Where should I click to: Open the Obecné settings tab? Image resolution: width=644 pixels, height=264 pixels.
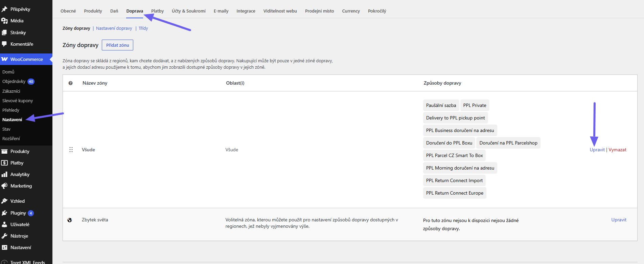click(x=68, y=11)
